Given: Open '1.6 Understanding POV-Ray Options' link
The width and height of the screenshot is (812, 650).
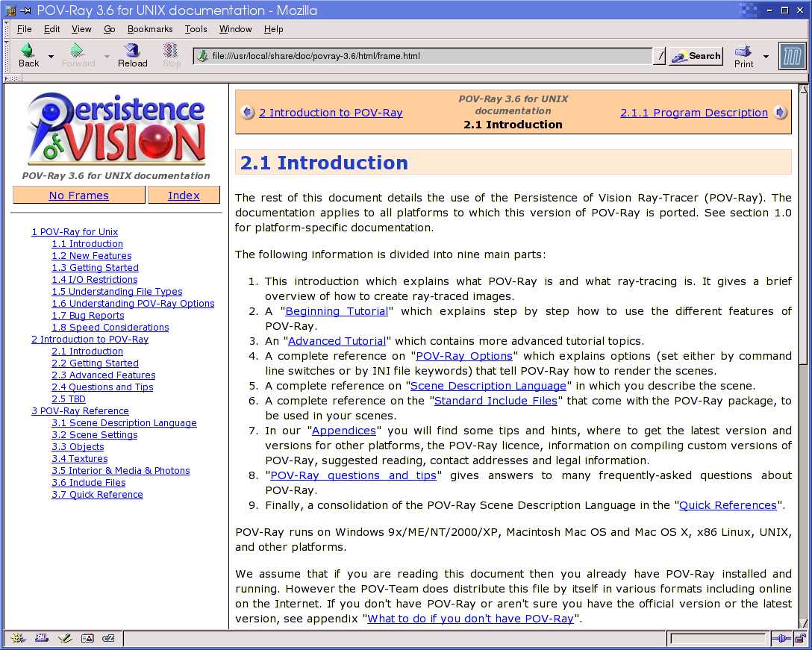Looking at the screenshot, I should [133, 303].
